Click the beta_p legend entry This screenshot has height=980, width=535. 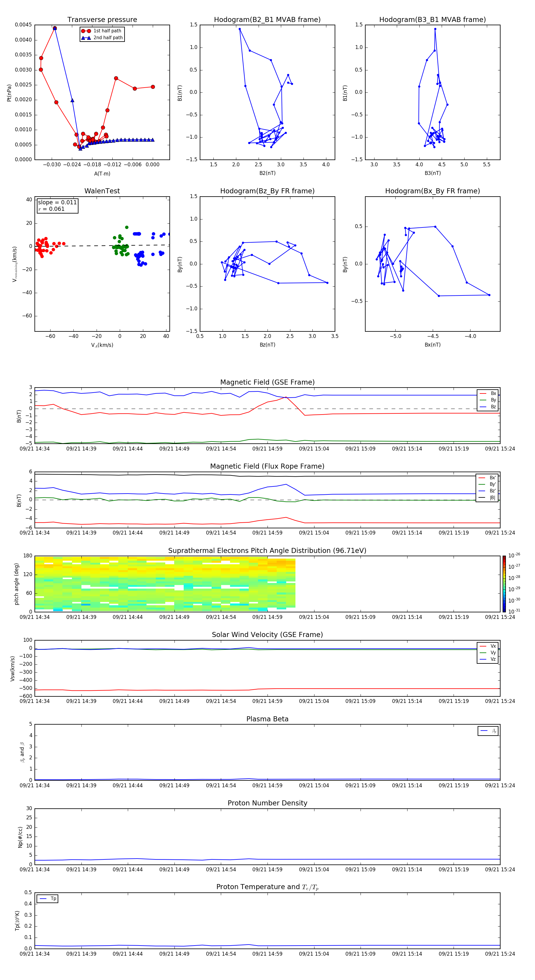point(489,731)
